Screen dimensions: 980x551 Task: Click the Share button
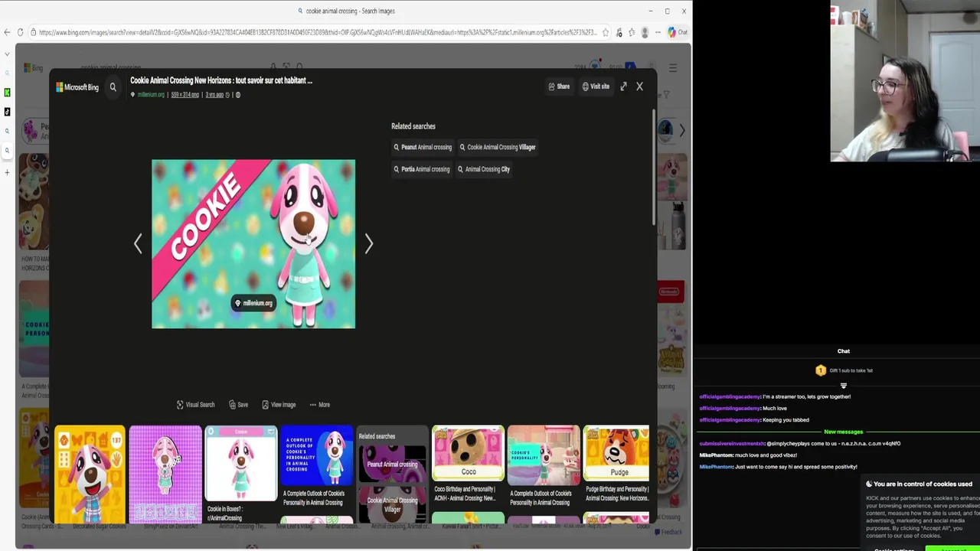point(559,86)
